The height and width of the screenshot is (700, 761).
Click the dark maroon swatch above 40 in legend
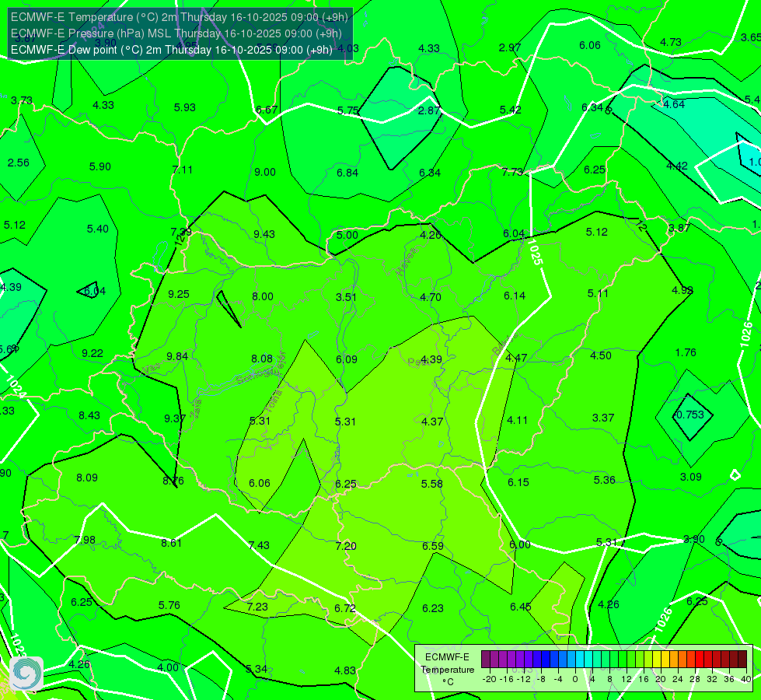pos(742,660)
